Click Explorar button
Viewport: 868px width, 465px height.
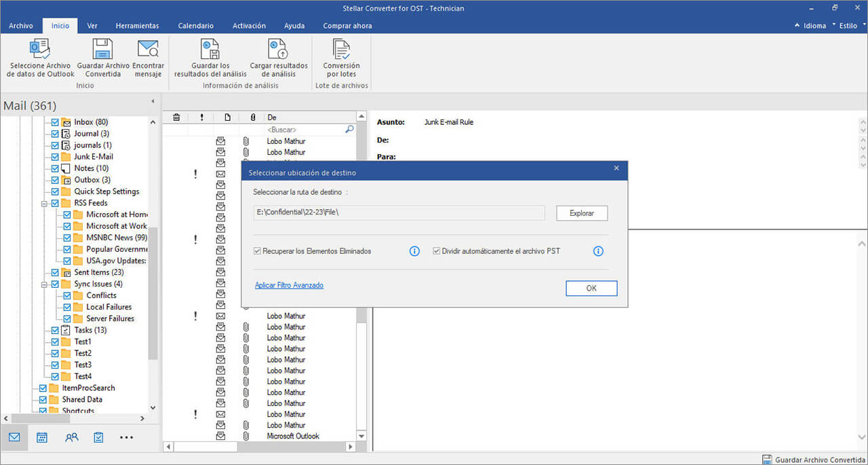[582, 213]
